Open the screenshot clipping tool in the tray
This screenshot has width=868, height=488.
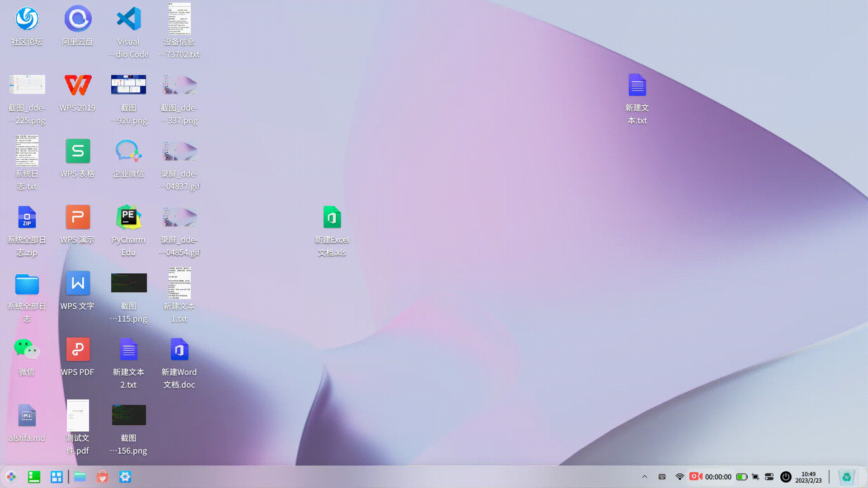755,476
